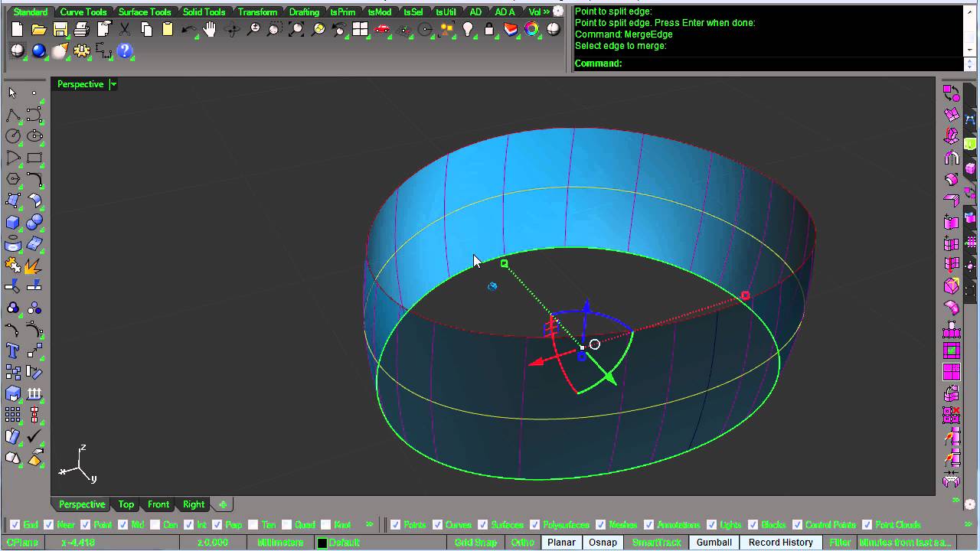Click the Copy icon in the toolbar

[146, 30]
